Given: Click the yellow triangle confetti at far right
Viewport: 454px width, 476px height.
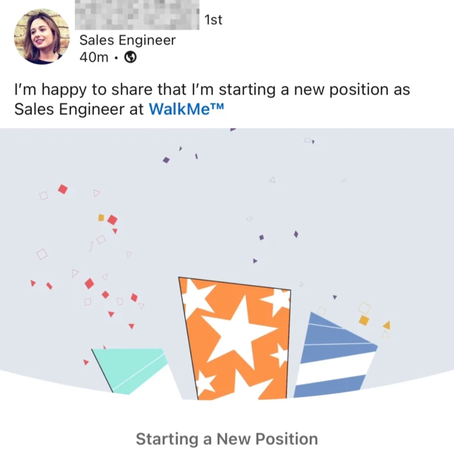Looking at the screenshot, I should tap(387, 325).
